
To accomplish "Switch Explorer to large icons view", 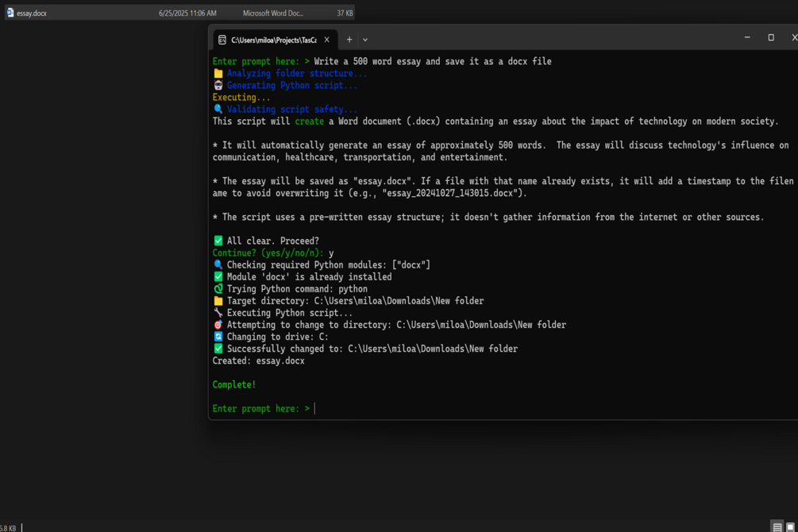I will pyautogui.click(x=790, y=527).
